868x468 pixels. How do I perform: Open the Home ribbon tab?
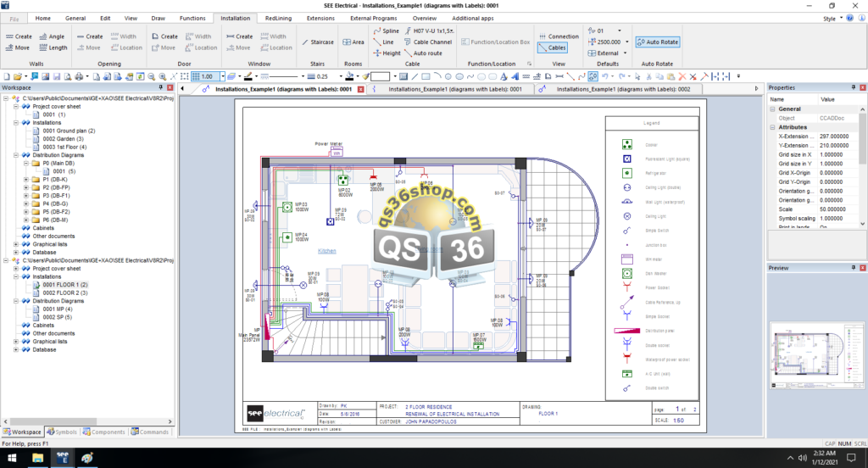point(42,19)
